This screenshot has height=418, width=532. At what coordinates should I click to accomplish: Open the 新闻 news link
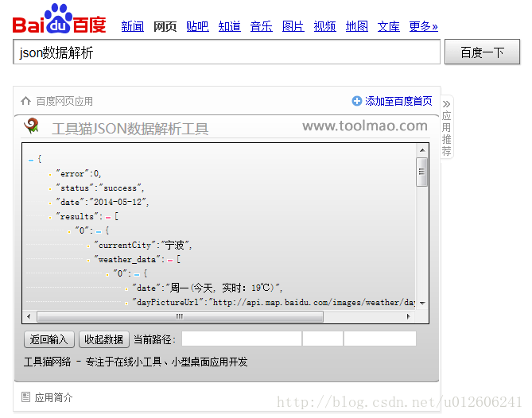[x=133, y=26]
